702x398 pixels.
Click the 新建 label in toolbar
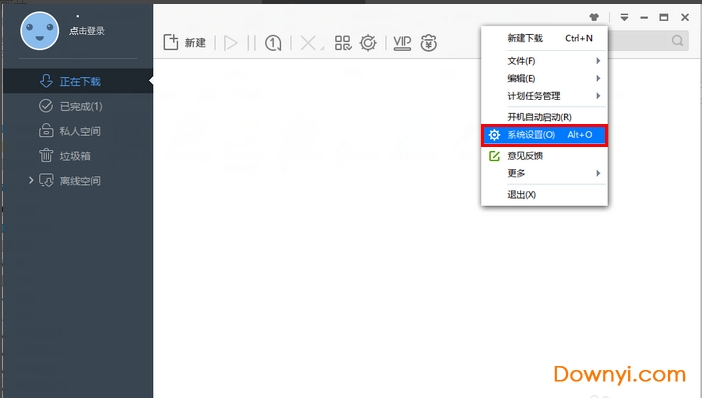(195, 43)
